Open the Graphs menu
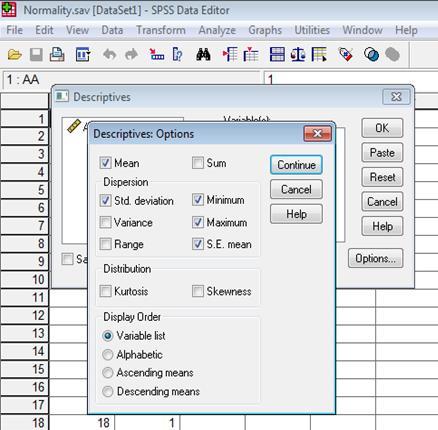The height and width of the screenshot is (430, 438). 265,30
